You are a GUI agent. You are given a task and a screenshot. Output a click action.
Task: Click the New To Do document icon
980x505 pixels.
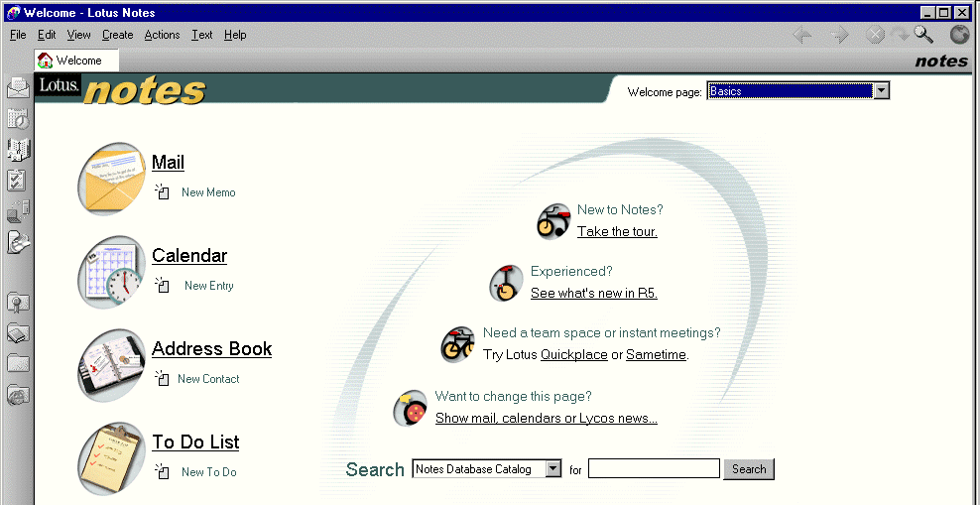(x=163, y=472)
